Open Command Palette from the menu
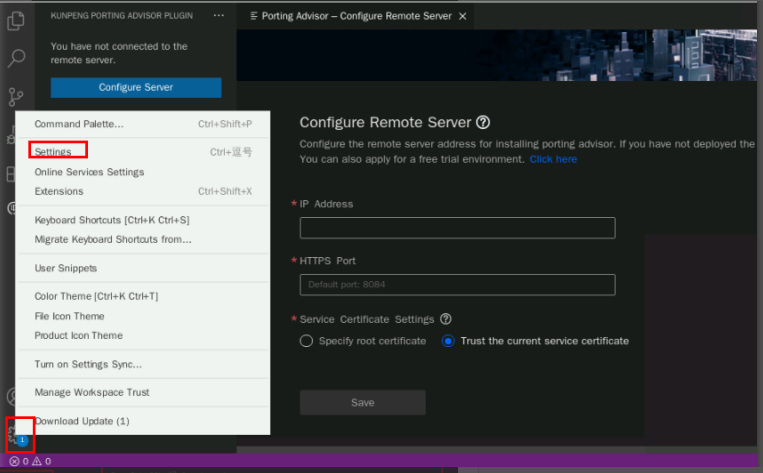 [79, 124]
